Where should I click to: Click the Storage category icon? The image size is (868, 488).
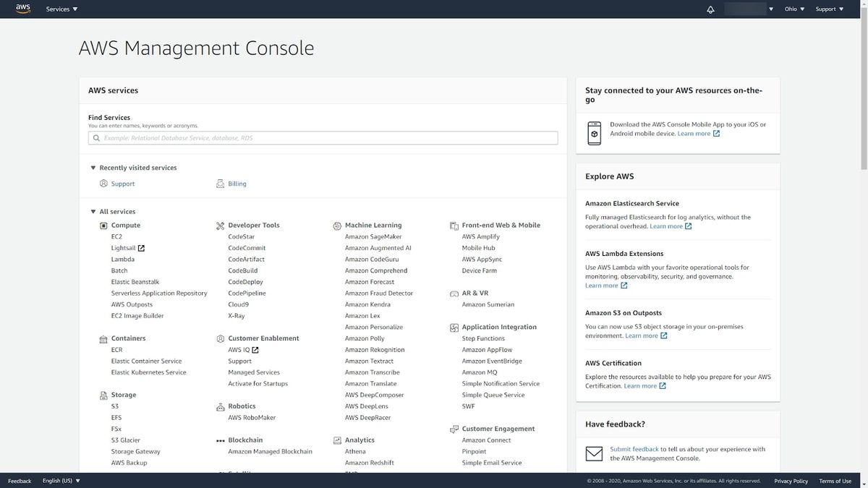tap(104, 395)
